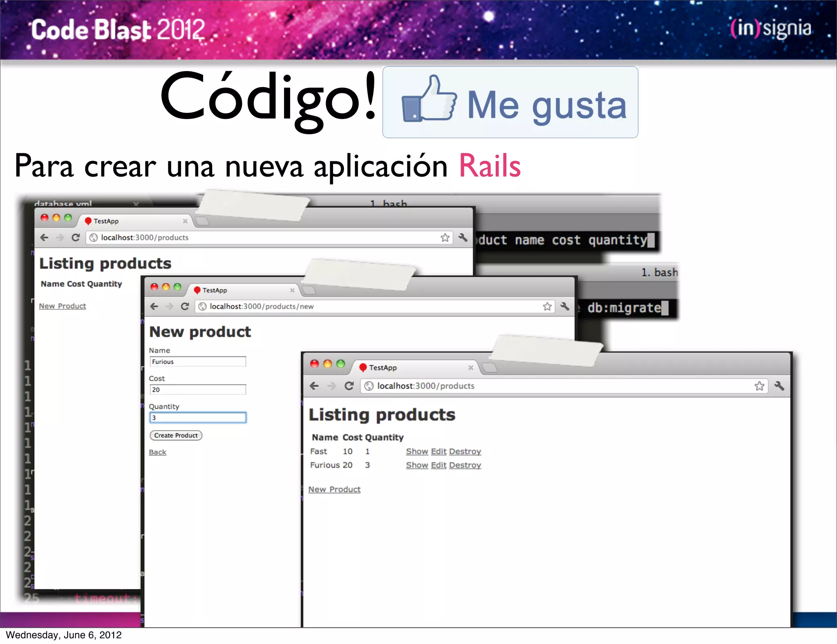The height and width of the screenshot is (644, 837).
Task: Bookmark star in front Listing products window
Action: [759, 386]
